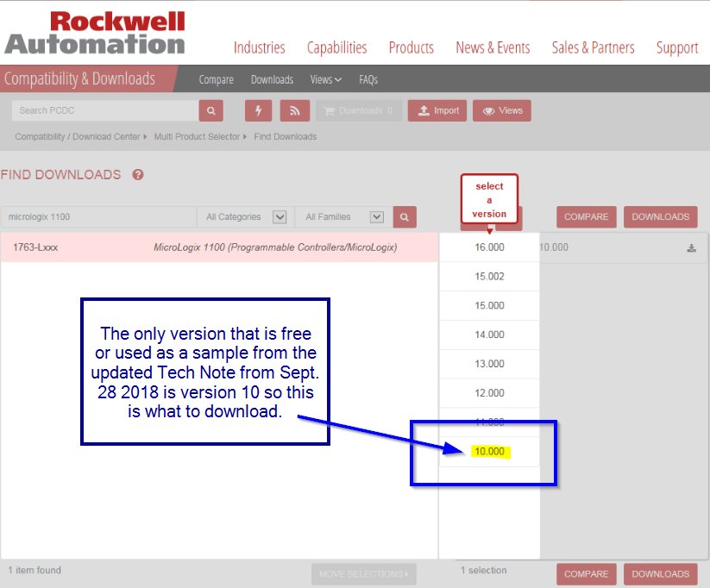Viewport: 710px width, 588px height.
Task: Click the lightning bolt quick-access icon
Action: (258, 110)
